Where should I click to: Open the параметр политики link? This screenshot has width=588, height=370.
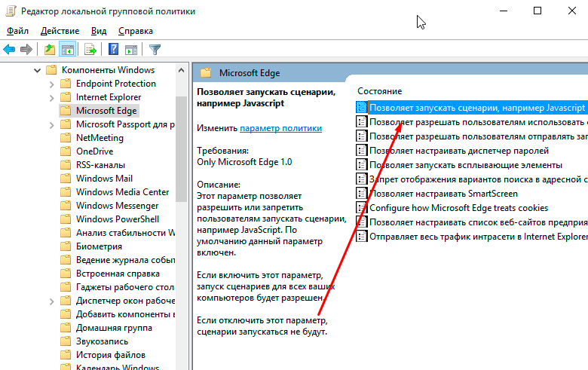click(281, 128)
